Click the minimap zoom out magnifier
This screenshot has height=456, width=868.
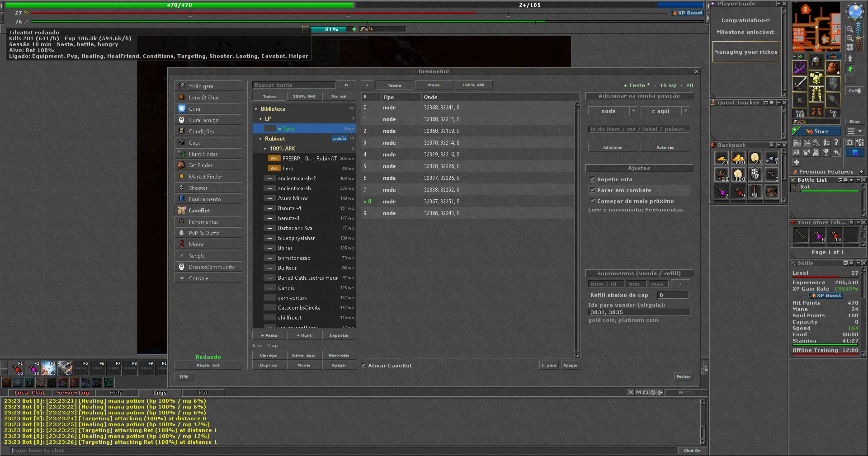pos(850,29)
